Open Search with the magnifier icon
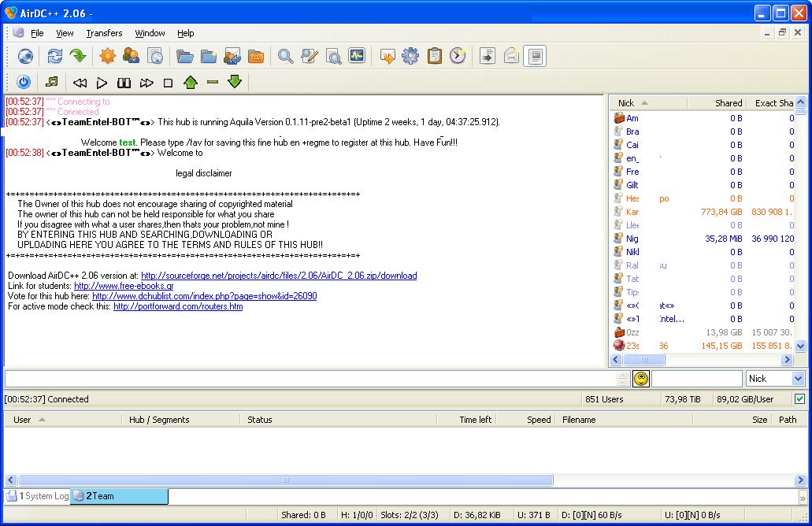 pyautogui.click(x=285, y=56)
